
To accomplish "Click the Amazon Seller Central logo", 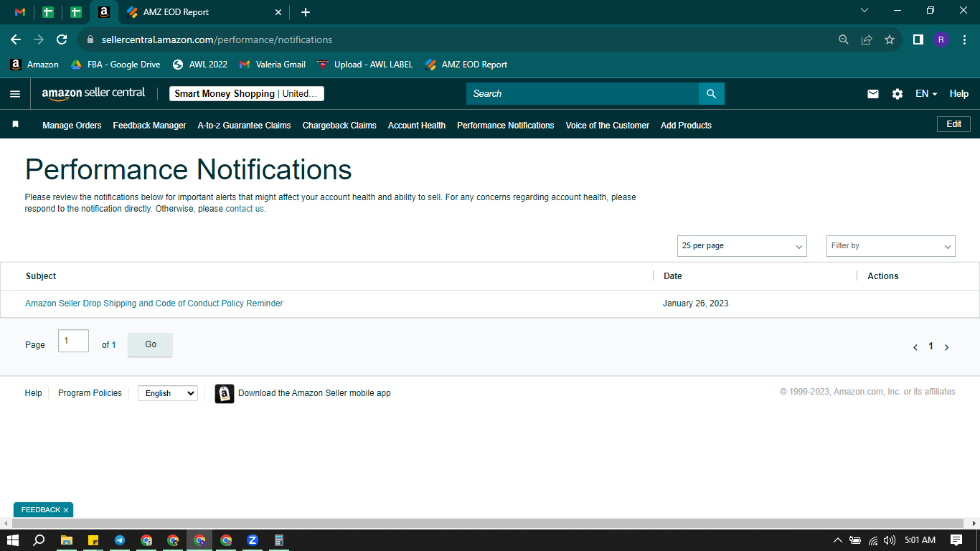I will click(93, 93).
